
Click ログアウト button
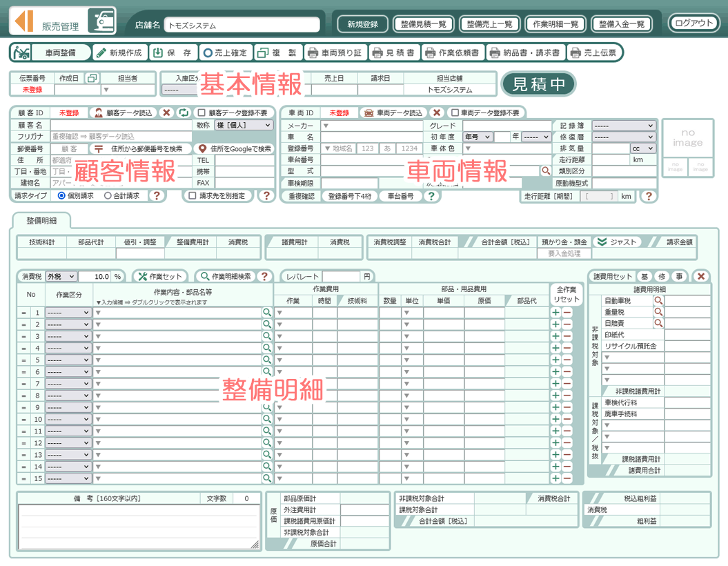(x=693, y=23)
